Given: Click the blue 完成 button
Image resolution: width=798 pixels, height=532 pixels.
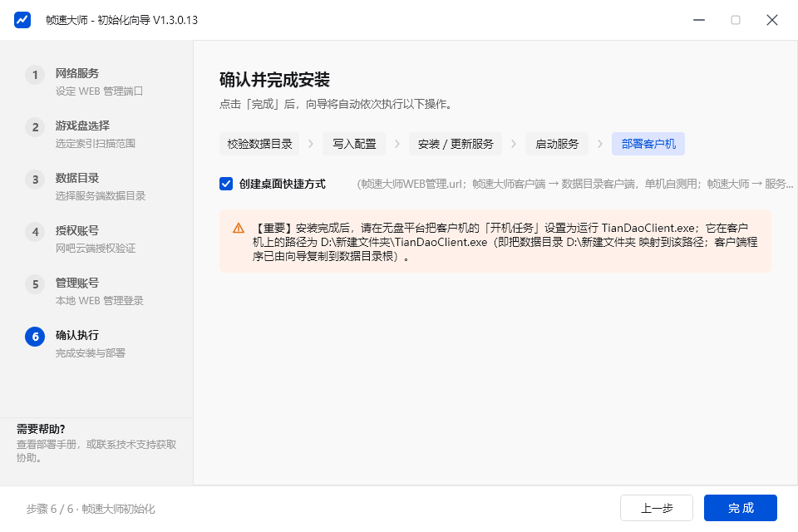Looking at the screenshot, I should point(741,508).
